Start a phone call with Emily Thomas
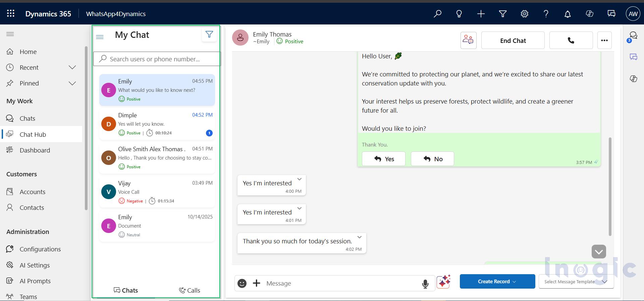This screenshot has width=644, height=301. click(571, 40)
